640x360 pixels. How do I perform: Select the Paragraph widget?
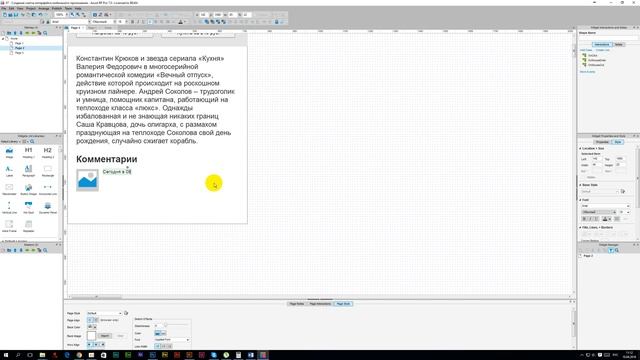point(28,171)
